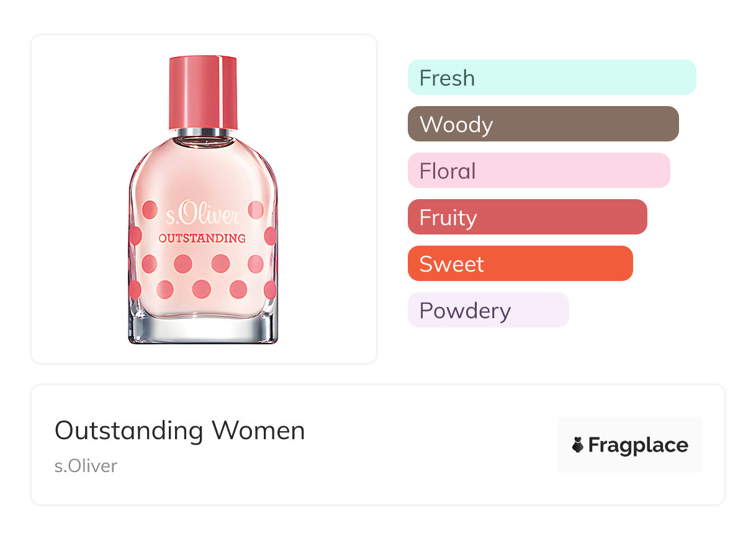
Task: Select the Powdery accord bar
Action: pyautogui.click(x=488, y=310)
